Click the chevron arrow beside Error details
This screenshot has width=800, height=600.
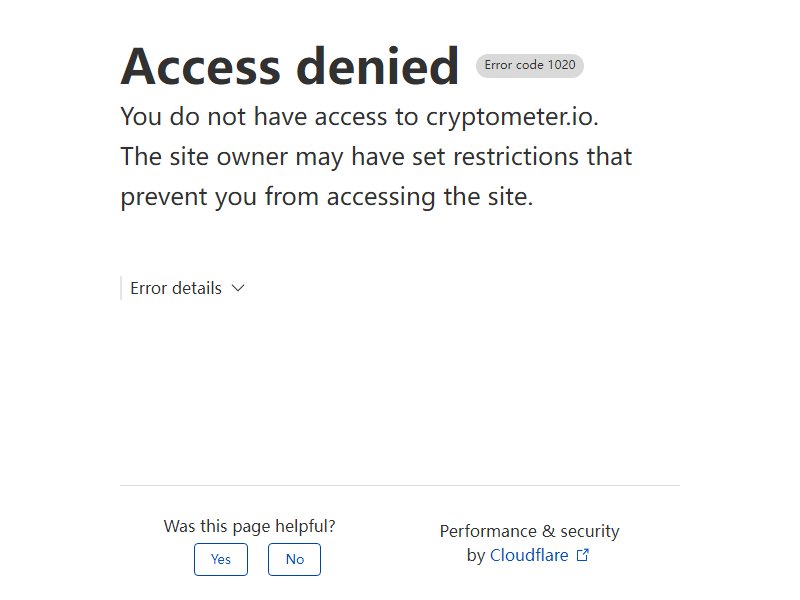click(238, 288)
